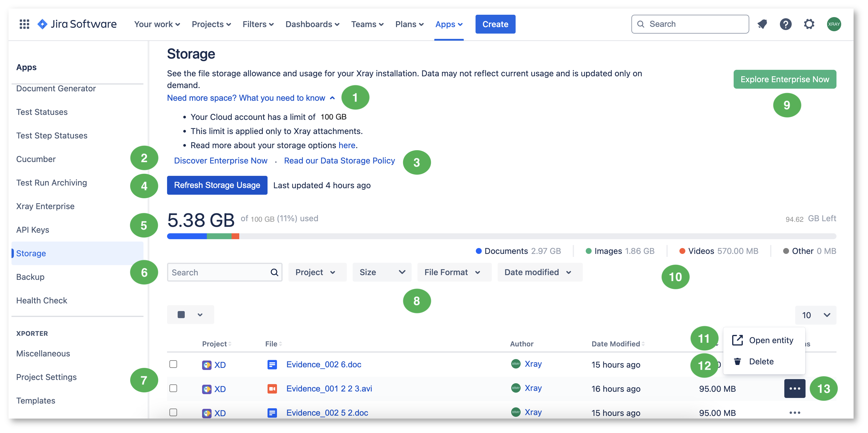
Task: Open the Size filter dropdown
Action: 382,272
